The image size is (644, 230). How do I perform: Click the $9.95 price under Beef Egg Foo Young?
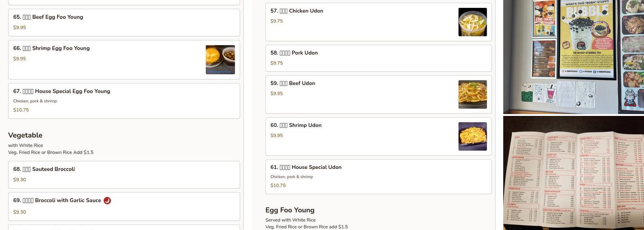pos(19,28)
